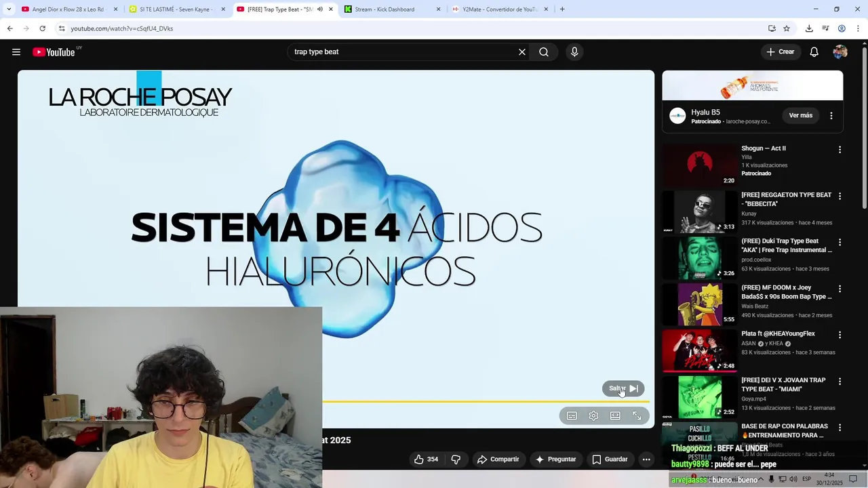This screenshot has height=488, width=868.
Task: Run search with the magnifying glass button
Action: (x=544, y=52)
